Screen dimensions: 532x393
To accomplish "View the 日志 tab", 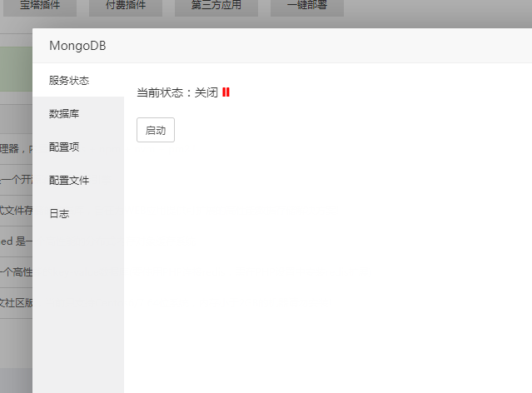I will 78,213.
